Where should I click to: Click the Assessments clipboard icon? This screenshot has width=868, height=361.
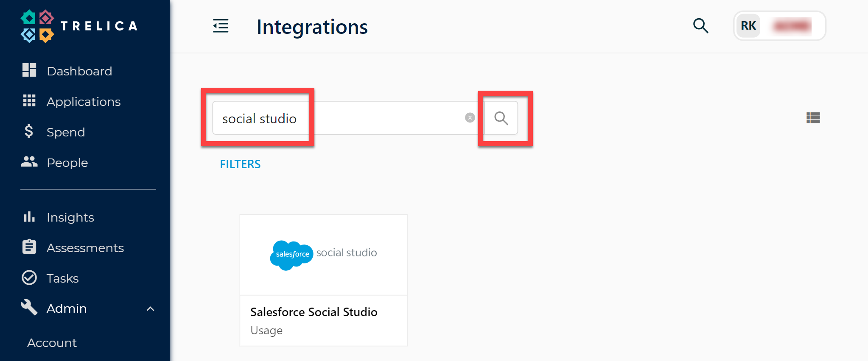click(x=29, y=247)
